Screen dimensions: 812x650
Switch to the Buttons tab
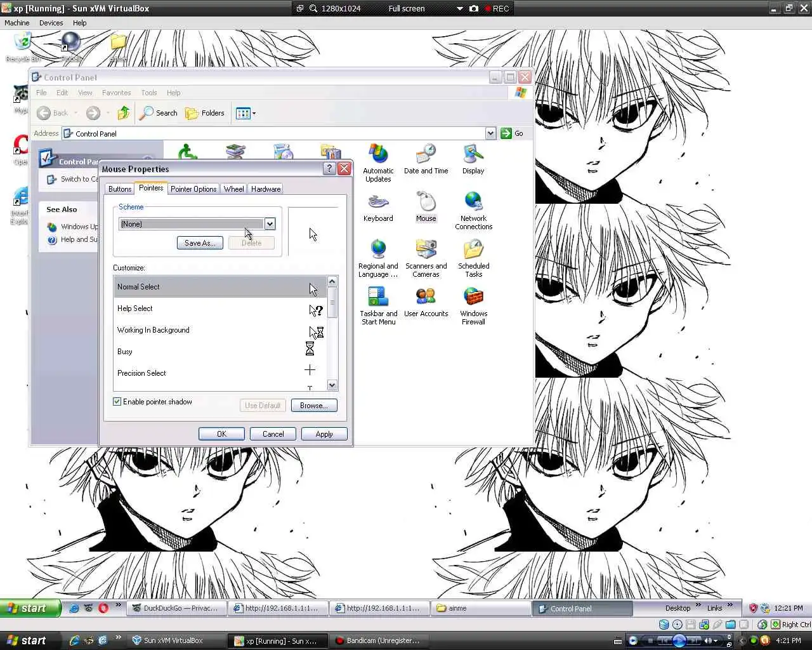coord(120,189)
